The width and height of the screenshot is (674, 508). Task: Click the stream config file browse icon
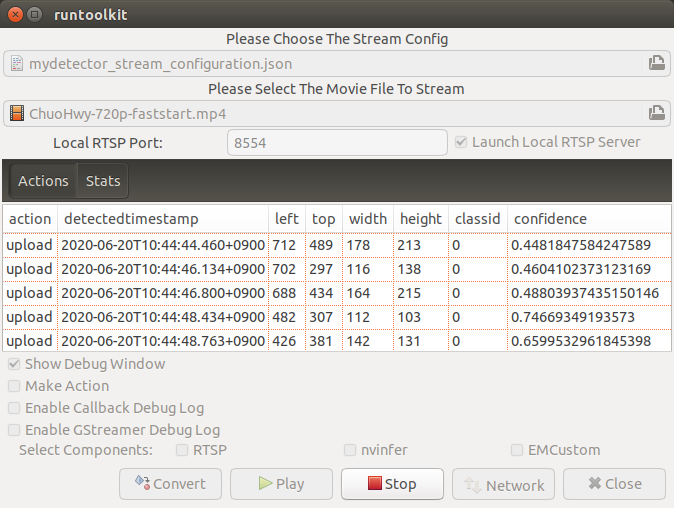[656, 63]
